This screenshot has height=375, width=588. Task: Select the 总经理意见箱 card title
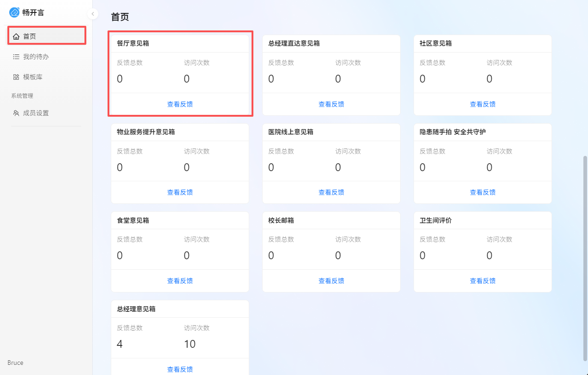[x=136, y=309]
